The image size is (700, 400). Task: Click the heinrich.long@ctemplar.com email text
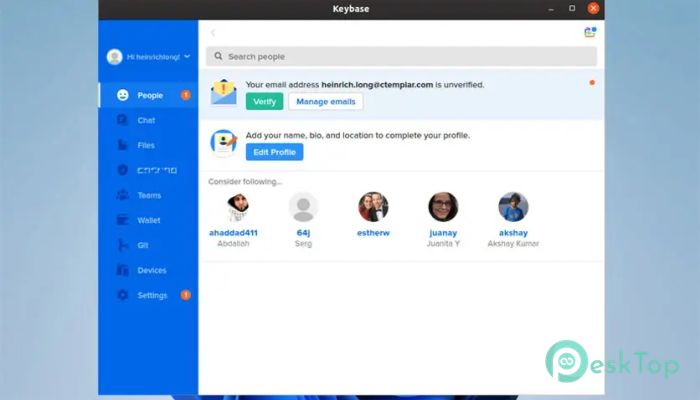click(377, 84)
